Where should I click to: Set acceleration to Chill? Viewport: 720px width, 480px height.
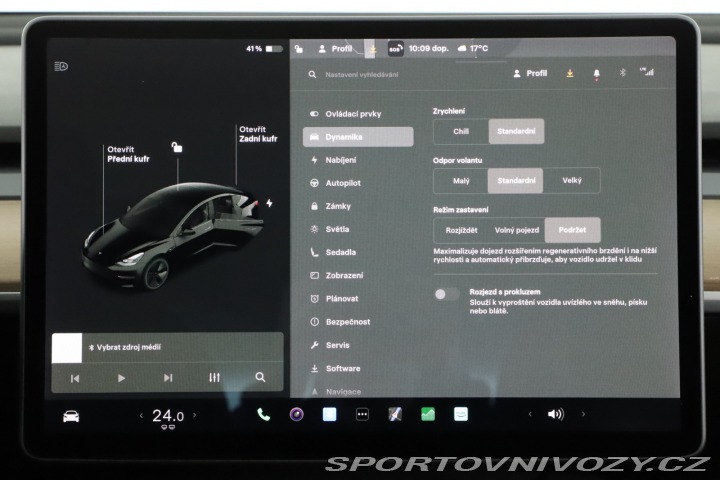[461, 131]
